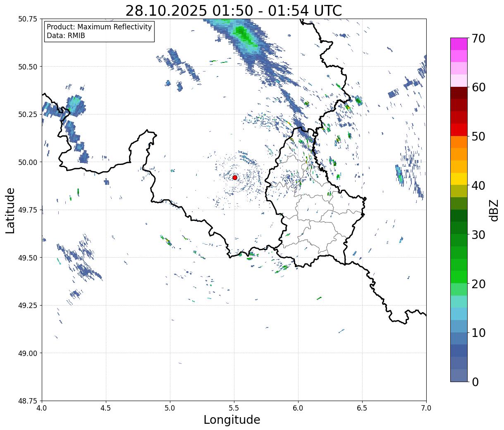The width and height of the screenshot is (504, 430).
Task: Click the light blue swatch above 10 dBZ
Action: 459,326
